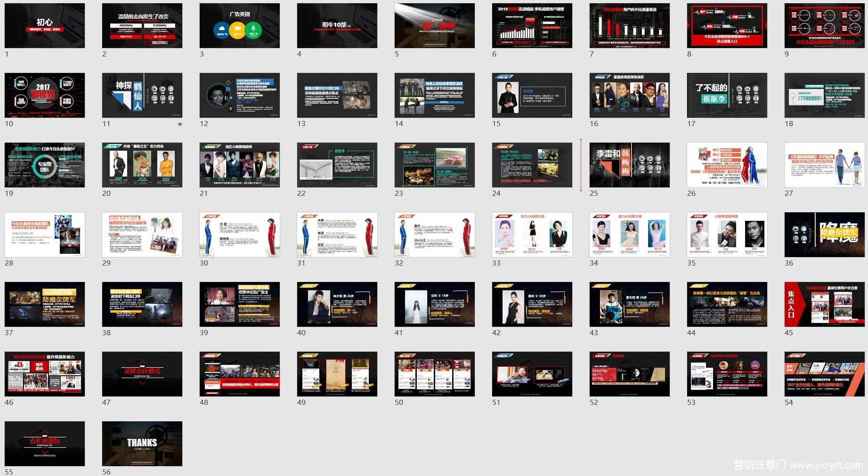Select slide 13 thumbnail
The width and height of the screenshot is (868, 476).
pyautogui.click(x=337, y=95)
